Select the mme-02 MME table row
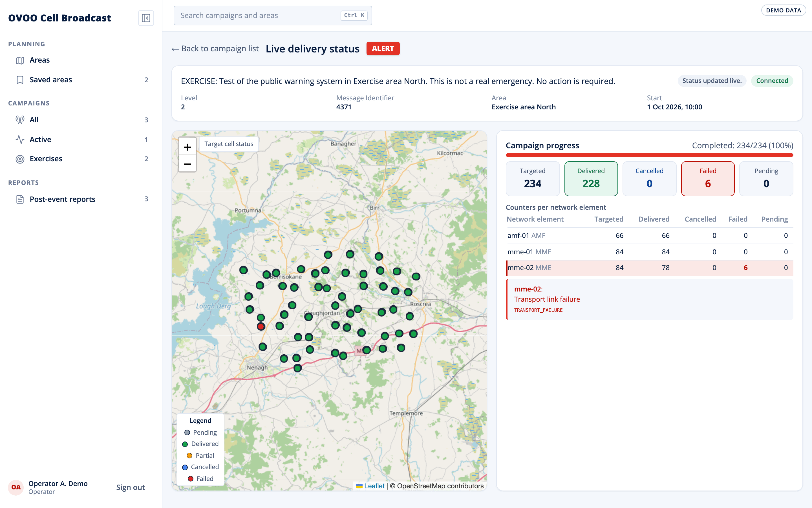812x508 pixels. (649, 268)
